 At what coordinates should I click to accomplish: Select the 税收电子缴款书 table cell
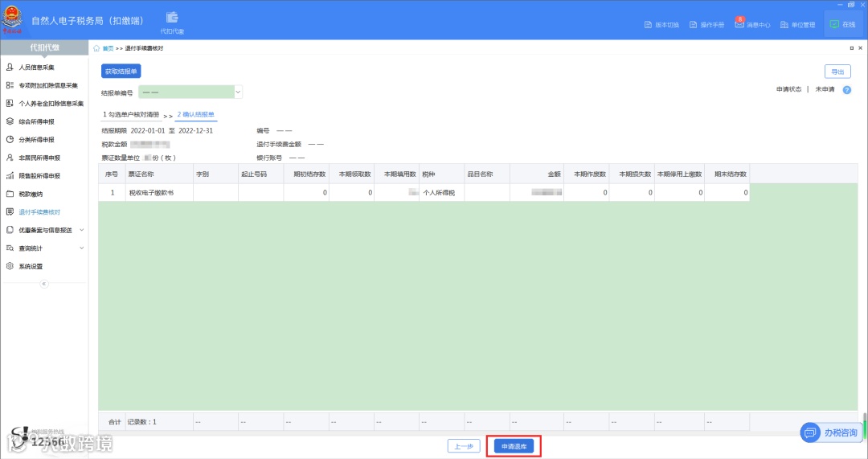click(159, 193)
